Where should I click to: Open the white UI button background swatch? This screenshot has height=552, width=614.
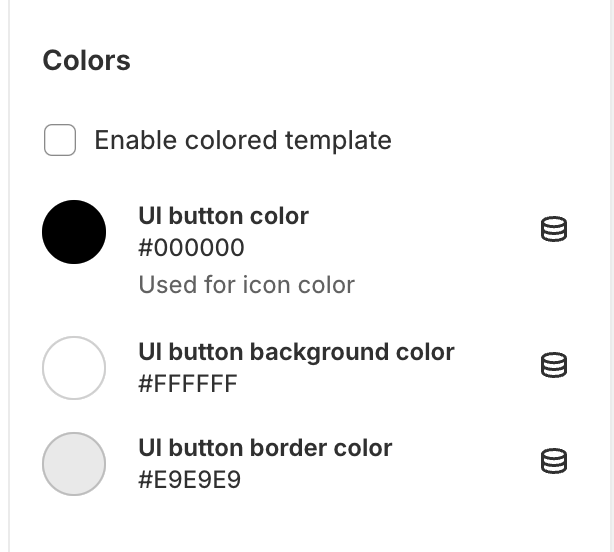74,368
